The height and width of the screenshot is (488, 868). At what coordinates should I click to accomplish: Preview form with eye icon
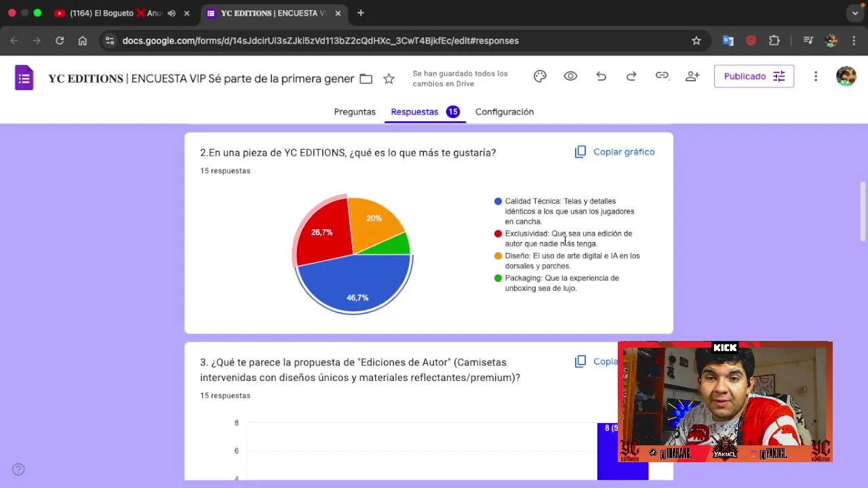coord(570,77)
